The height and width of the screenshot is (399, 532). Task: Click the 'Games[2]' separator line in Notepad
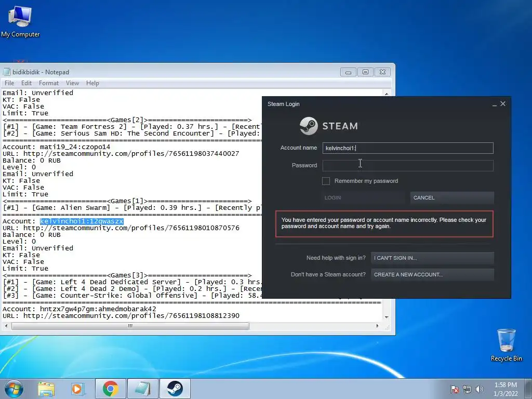click(x=127, y=120)
